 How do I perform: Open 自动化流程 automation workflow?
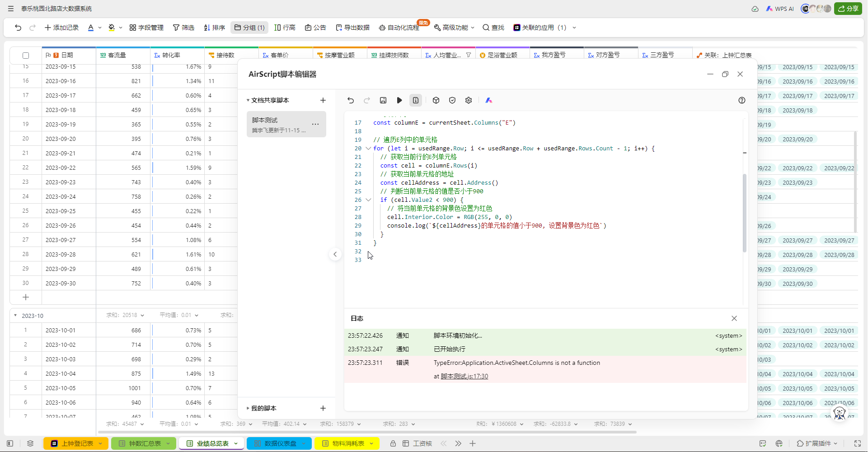399,28
